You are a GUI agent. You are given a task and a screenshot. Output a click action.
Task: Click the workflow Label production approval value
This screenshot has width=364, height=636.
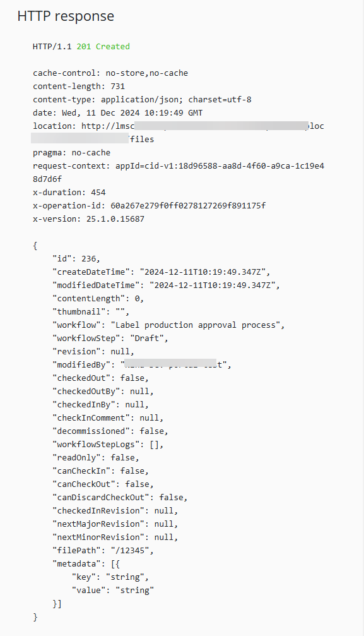pyautogui.click(x=198, y=325)
